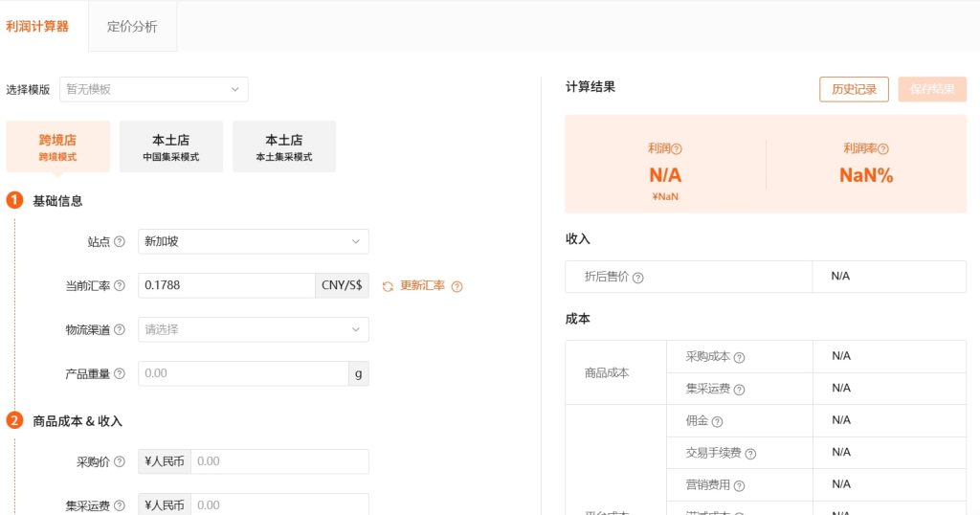980x515 pixels.
Task: Click the 保存结果 button
Action: (931, 89)
